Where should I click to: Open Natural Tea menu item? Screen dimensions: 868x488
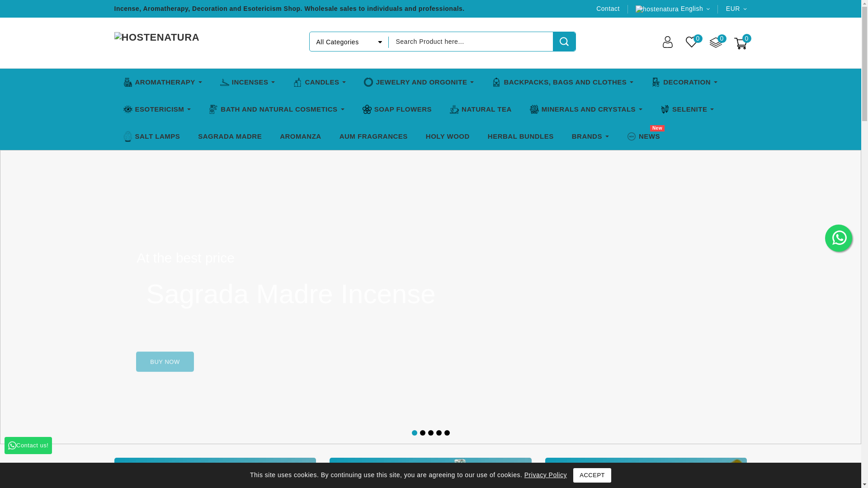tap(480, 109)
